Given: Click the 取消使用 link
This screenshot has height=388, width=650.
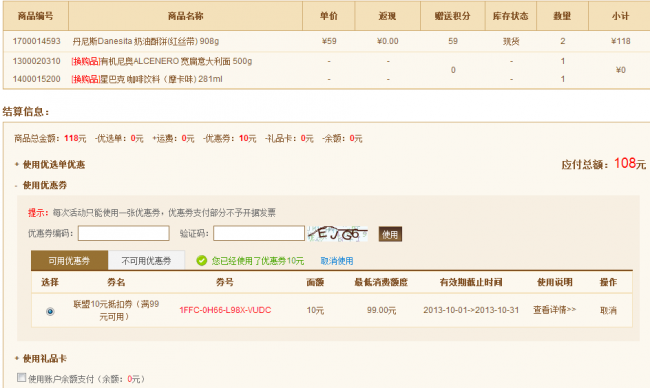Looking at the screenshot, I should [337, 261].
